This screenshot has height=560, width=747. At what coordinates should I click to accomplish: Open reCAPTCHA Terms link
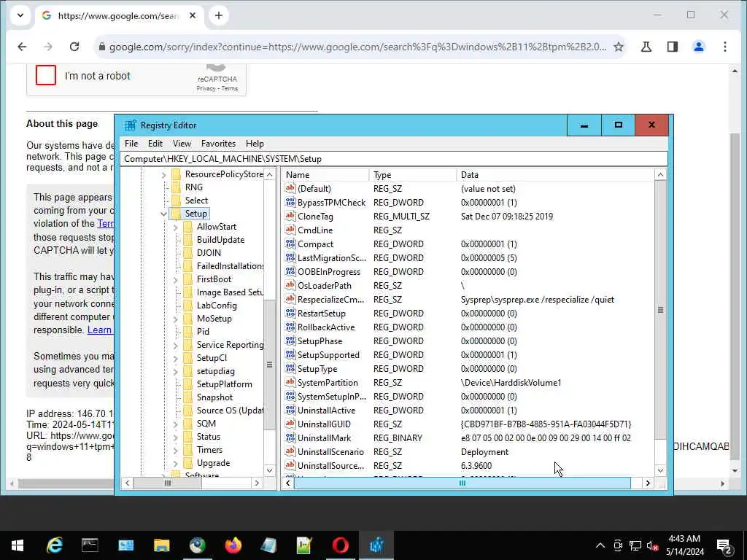tap(229, 88)
